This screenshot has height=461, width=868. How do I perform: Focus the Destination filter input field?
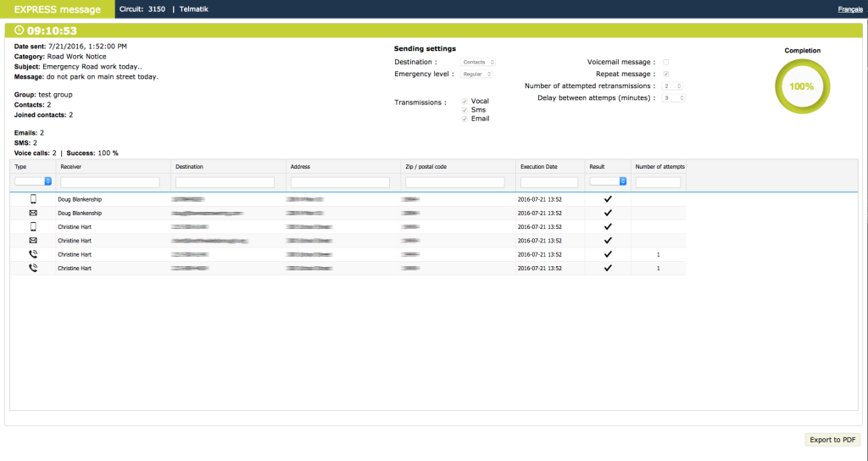225,182
